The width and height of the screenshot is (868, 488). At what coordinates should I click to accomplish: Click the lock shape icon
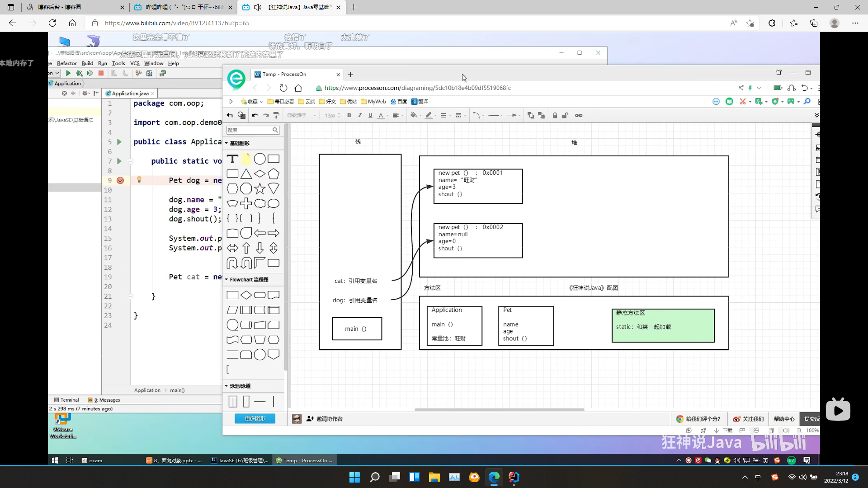[555, 115]
